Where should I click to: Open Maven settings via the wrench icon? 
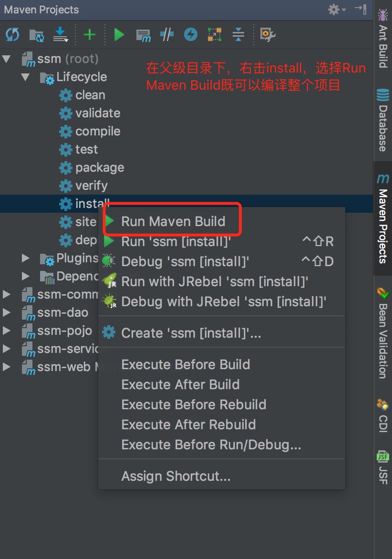266,34
